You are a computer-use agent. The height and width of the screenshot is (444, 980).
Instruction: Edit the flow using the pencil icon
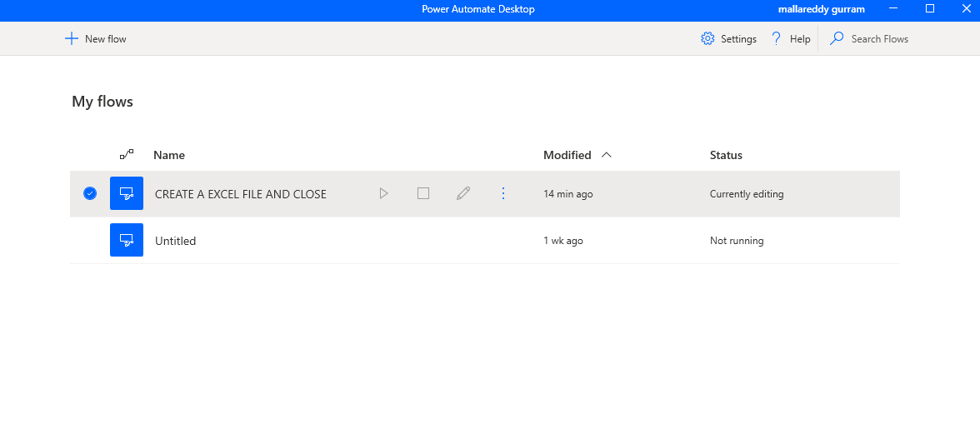click(463, 193)
